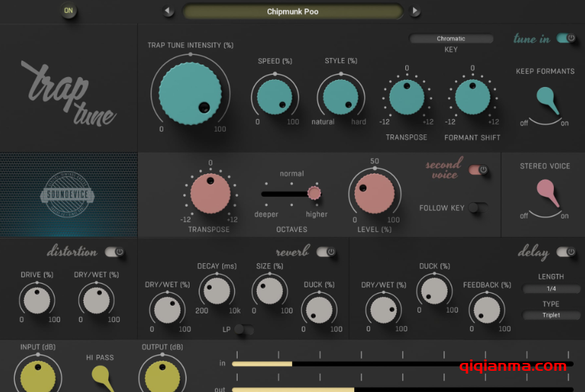Click the "deeper" octaves label
585x392 pixels.
pyautogui.click(x=266, y=214)
